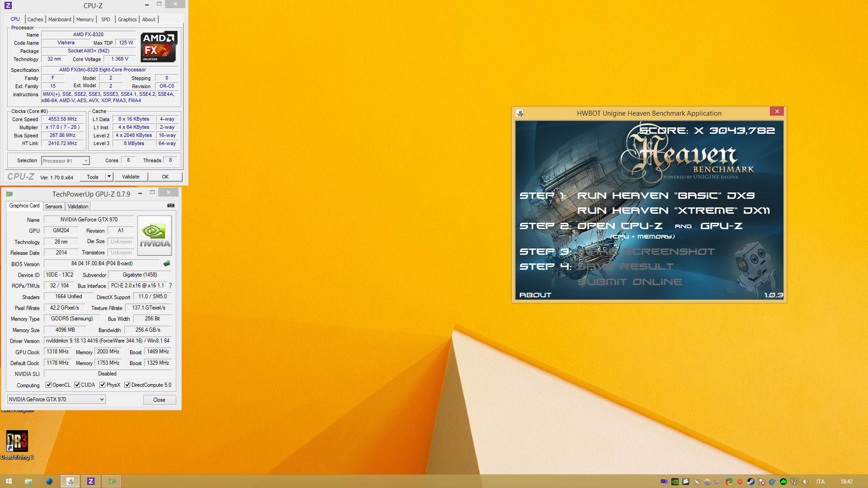Image resolution: width=868 pixels, height=488 pixels.
Task: Click the Close button in GPU-Z
Action: click(159, 400)
